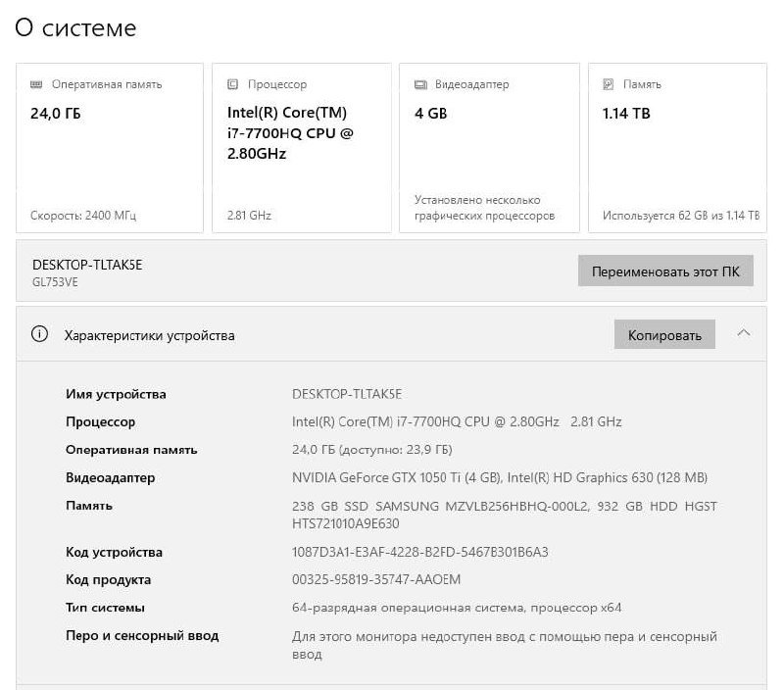Click the Процессор card icon

pyautogui.click(x=232, y=84)
